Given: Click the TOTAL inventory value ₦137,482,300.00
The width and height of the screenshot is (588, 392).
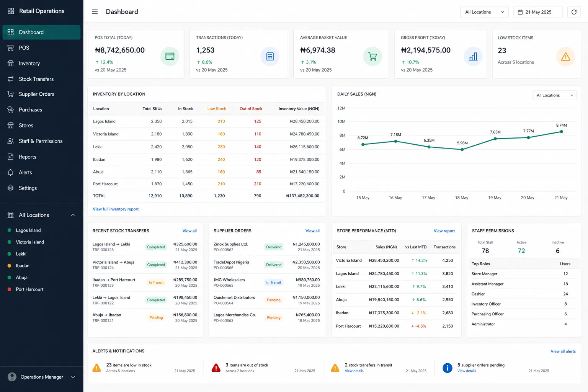Looking at the screenshot, I should [302, 196].
